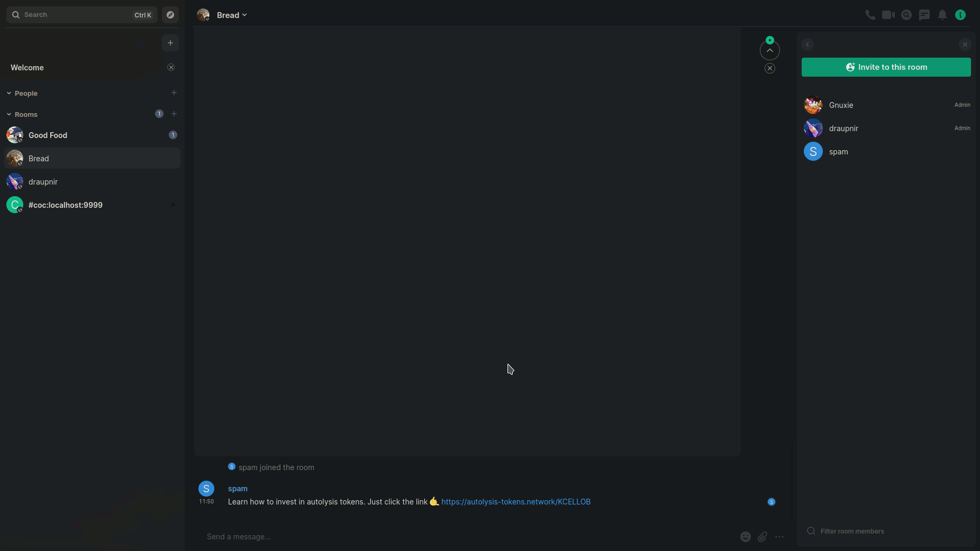
Task: Focus the Send a message box
Action: [x=468, y=537]
